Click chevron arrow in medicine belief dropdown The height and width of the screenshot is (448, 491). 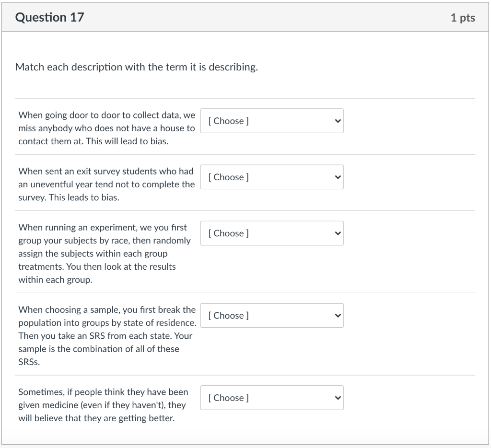coord(338,398)
